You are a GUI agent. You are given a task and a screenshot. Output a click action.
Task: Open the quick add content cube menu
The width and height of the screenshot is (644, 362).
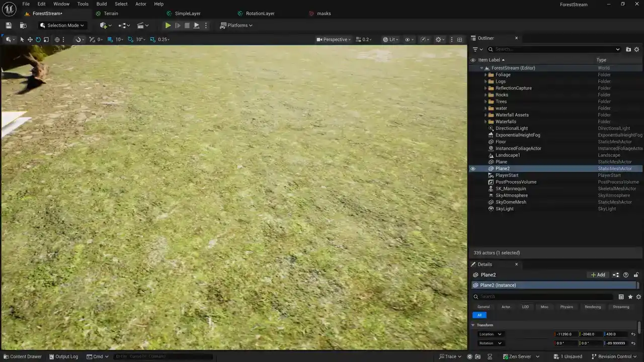click(x=105, y=25)
